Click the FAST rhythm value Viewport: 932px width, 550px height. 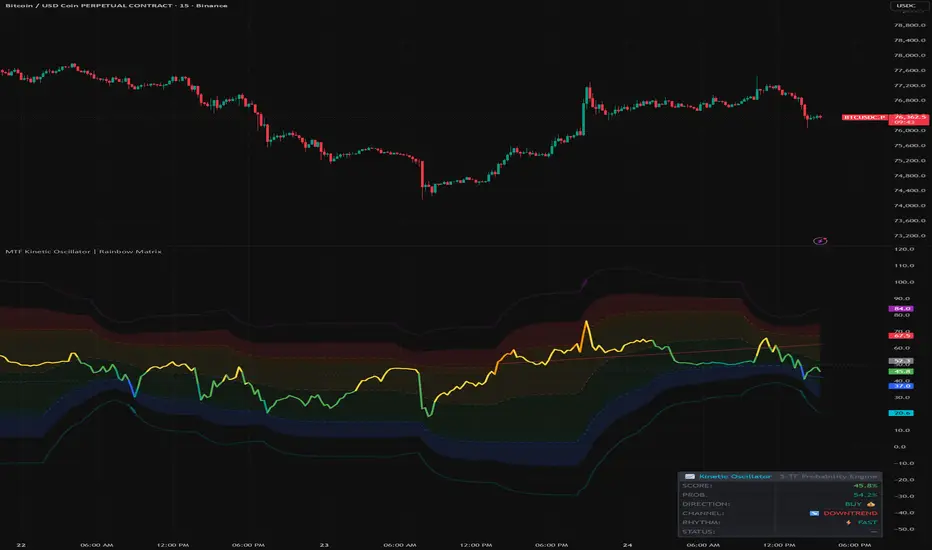pos(867,523)
